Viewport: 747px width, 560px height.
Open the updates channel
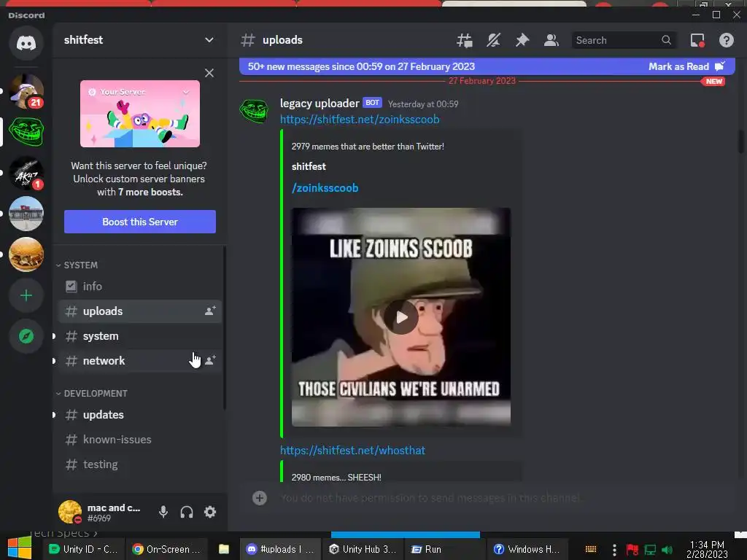point(140,415)
